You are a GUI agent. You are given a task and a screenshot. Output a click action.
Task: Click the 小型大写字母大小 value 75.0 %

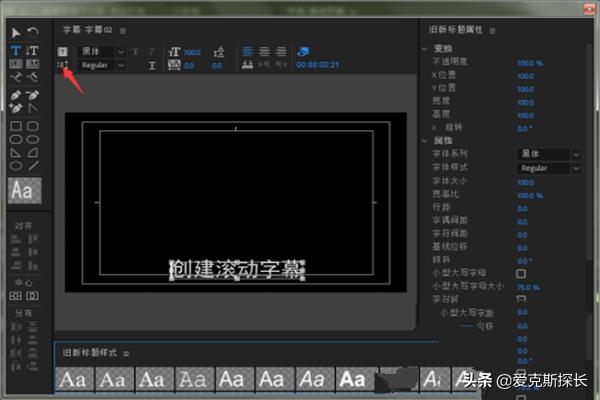click(x=528, y=287)
